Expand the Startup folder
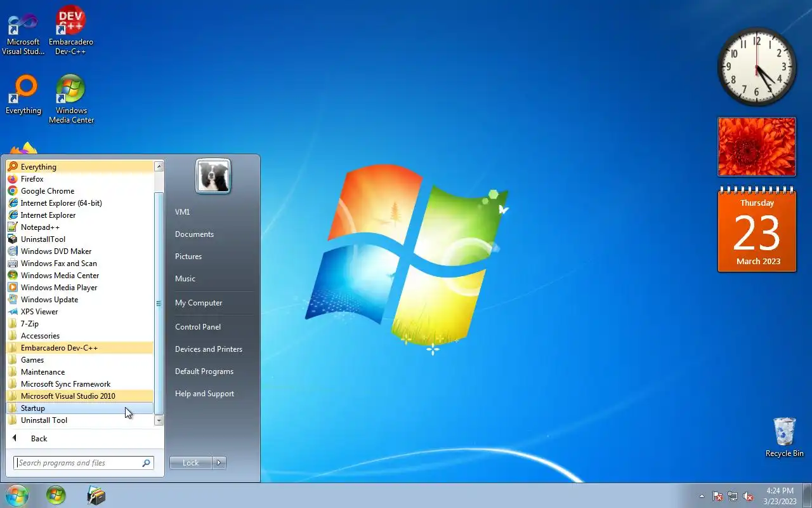The height and width of the screenshot is (508, 812). 80,408
